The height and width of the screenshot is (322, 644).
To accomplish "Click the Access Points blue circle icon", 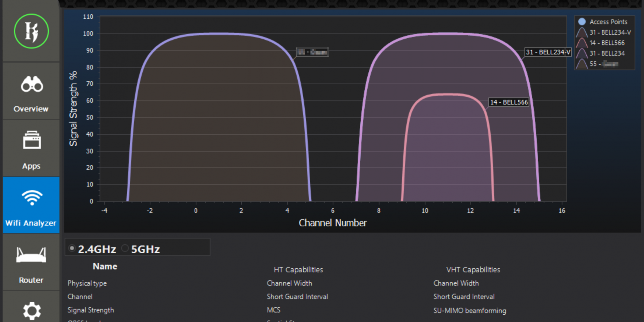I will coord(582,22).
